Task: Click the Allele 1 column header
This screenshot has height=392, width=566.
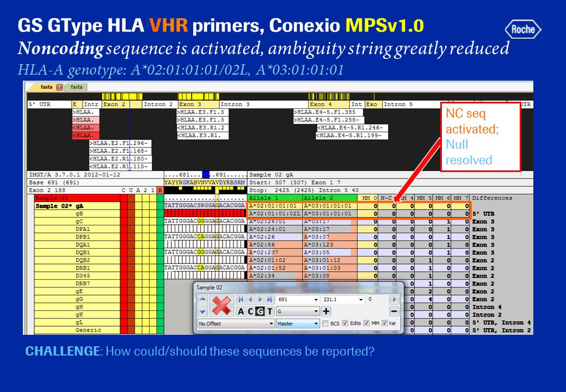Action: click(x=275, y=198)
